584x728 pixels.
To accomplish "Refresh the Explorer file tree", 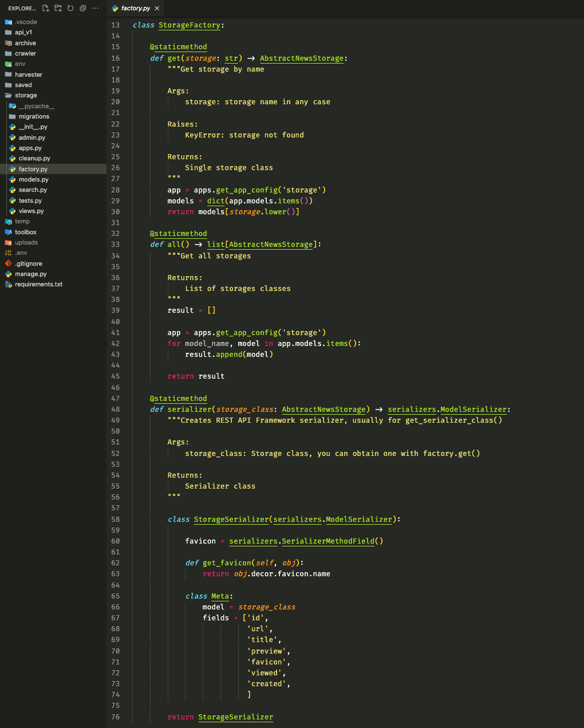I will click(70, 9).
